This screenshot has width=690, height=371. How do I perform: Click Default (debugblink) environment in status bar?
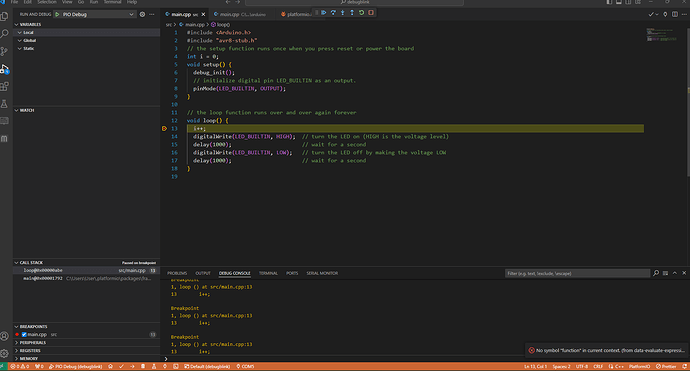[x=207, y=366]
